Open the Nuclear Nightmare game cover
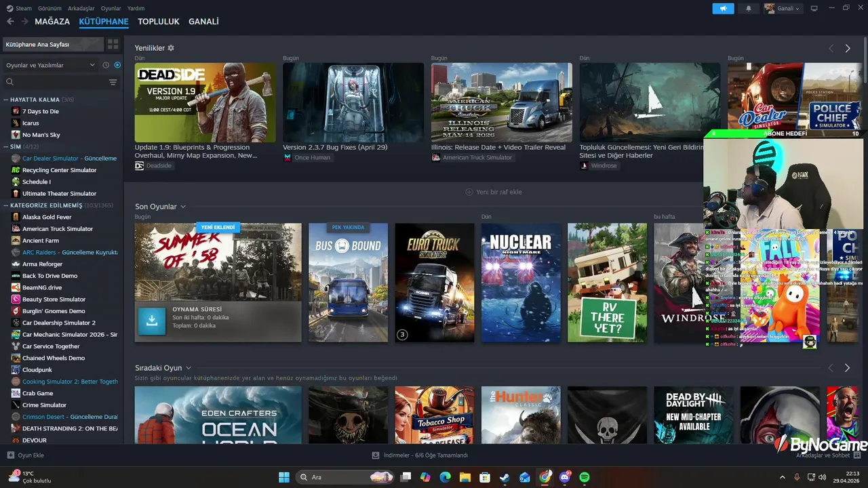868x488 pixels. click(521, 283)
